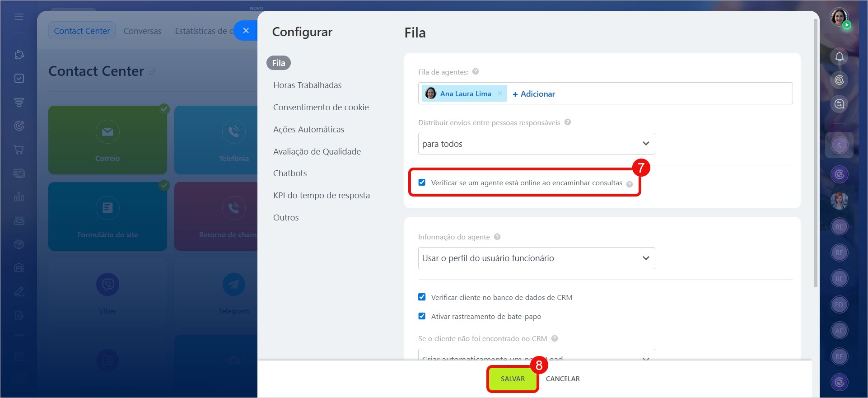Click the tasks checkmark icon in sidebar

click(19, 79)
